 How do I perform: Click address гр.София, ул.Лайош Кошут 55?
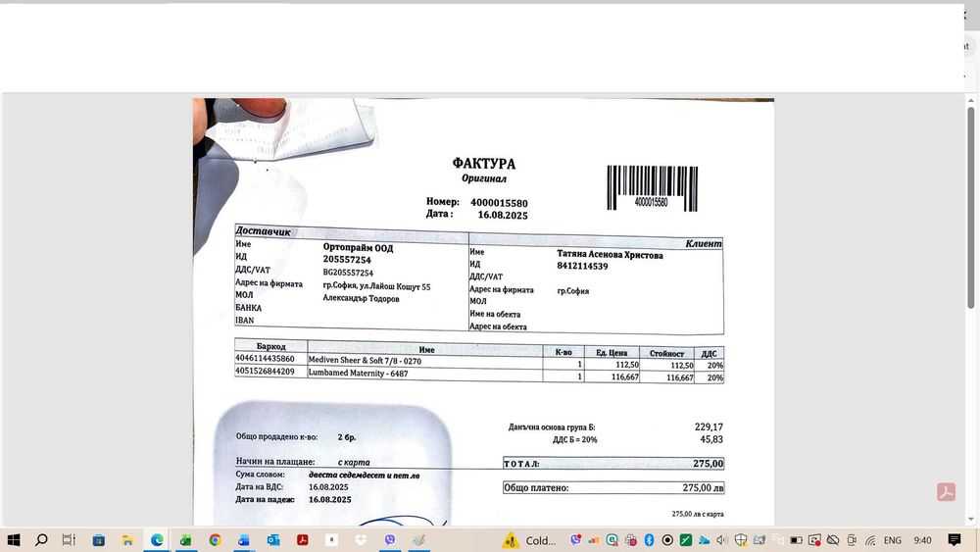coord(376,286)
